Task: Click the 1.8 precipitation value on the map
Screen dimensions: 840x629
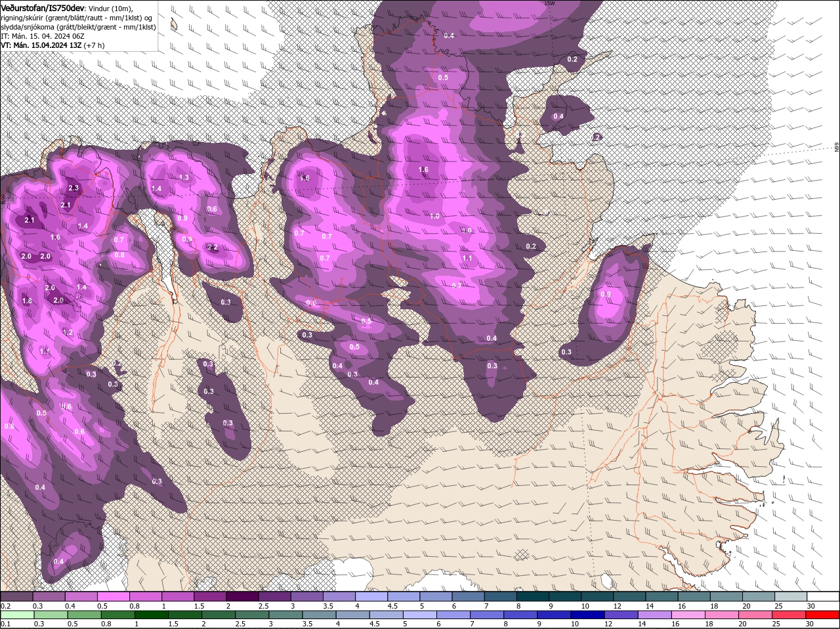Action: click(x=27, y=301)
